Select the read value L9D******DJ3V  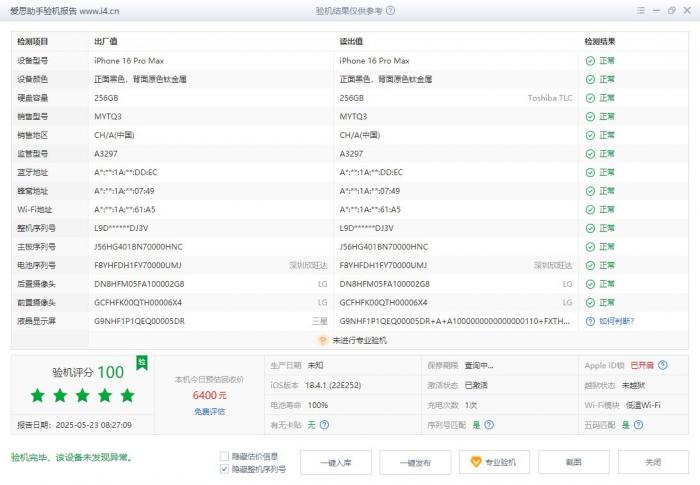tap(367, 228)
